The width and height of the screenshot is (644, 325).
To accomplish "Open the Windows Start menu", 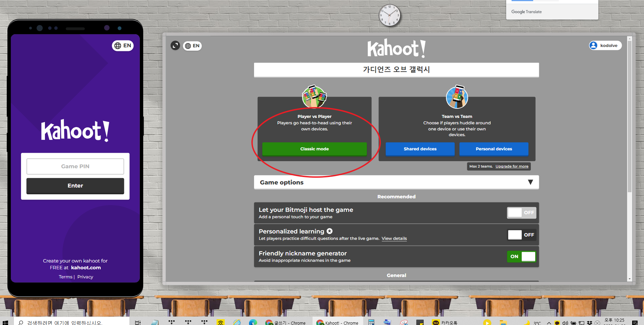I will tap(5, 323).
